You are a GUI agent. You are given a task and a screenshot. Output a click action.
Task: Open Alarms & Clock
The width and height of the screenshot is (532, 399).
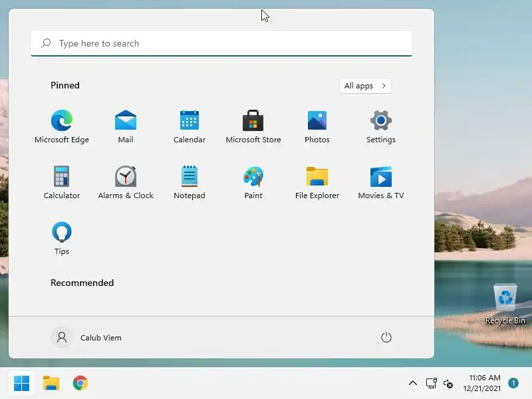(126, 182)
